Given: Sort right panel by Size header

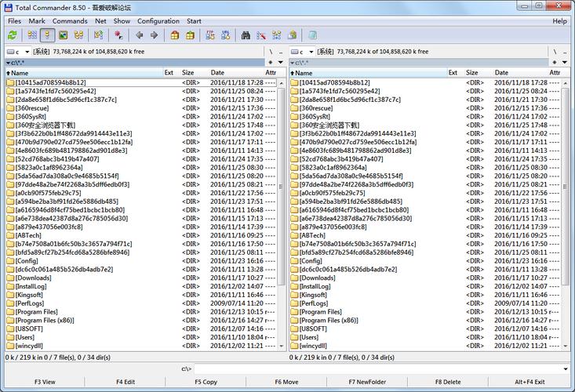Looking at the screenshot, I should [x=479, y=73].
